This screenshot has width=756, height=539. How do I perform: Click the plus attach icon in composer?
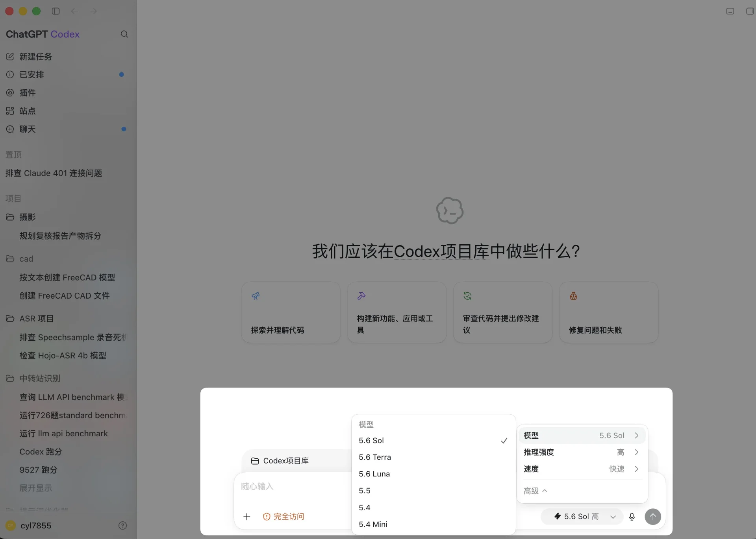click(247, 517)
